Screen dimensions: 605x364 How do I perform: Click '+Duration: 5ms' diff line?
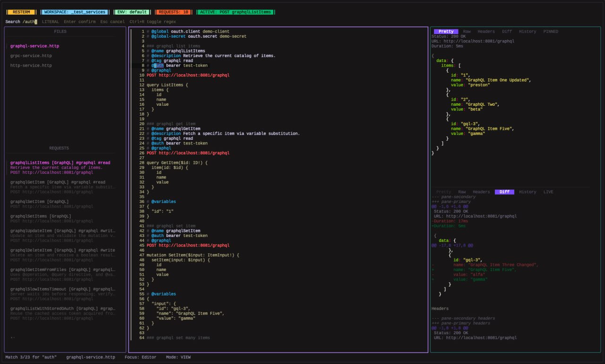(x=448, y=226)
